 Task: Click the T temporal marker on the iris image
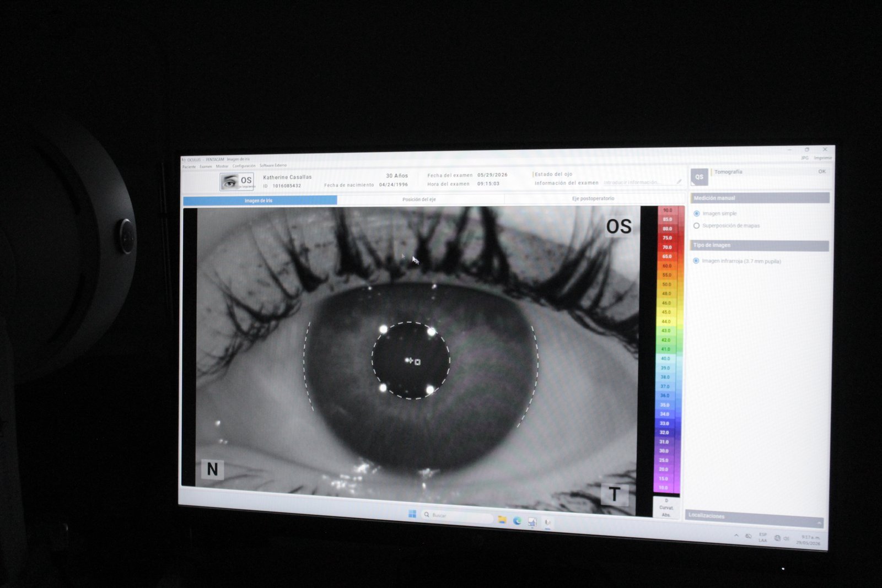[615, 494]
